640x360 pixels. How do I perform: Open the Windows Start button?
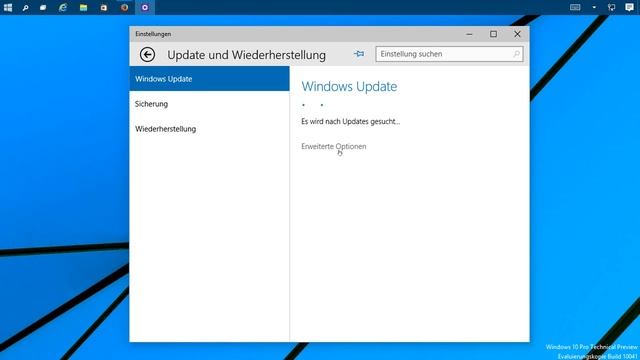(8, 7)
